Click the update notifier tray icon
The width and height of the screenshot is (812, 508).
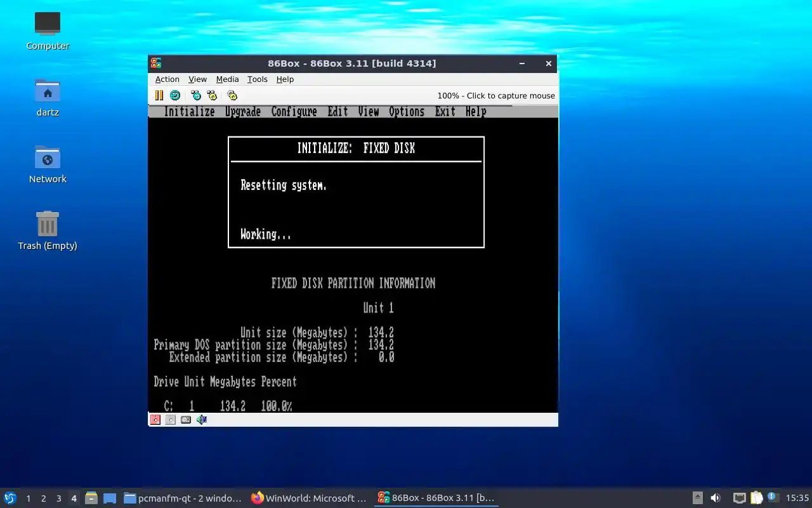tap(772, 497)
